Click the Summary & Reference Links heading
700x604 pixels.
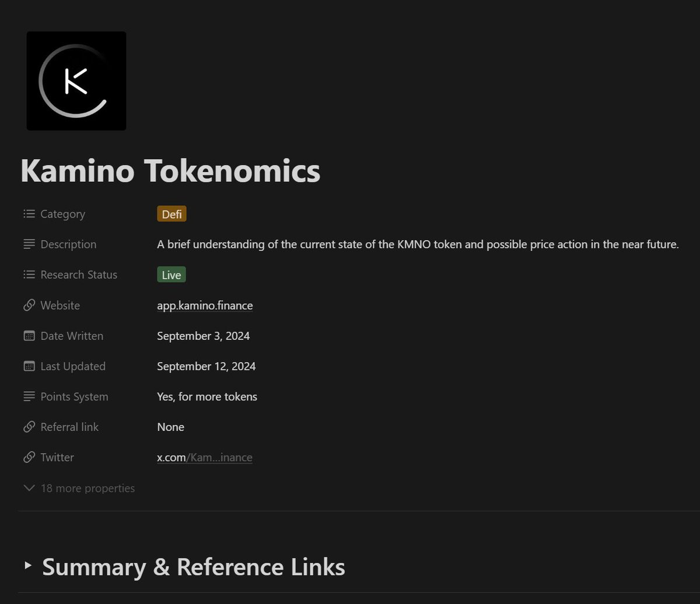point(194,567)
